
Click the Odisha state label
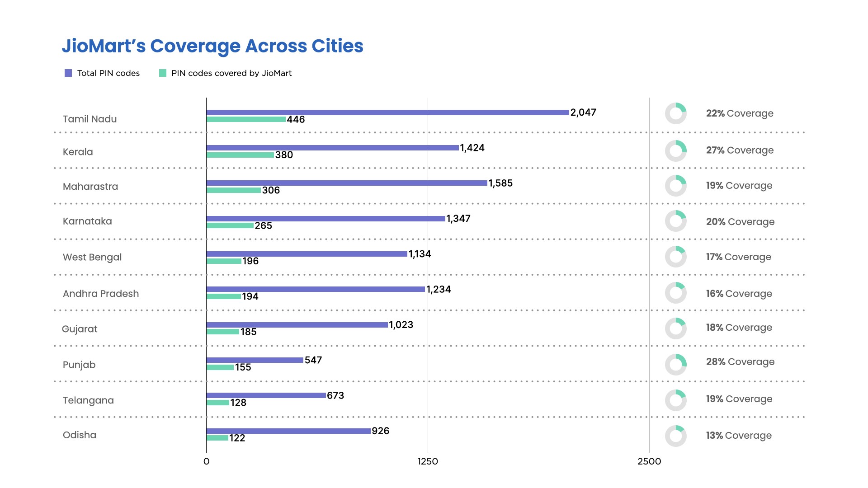coord(80,435)
